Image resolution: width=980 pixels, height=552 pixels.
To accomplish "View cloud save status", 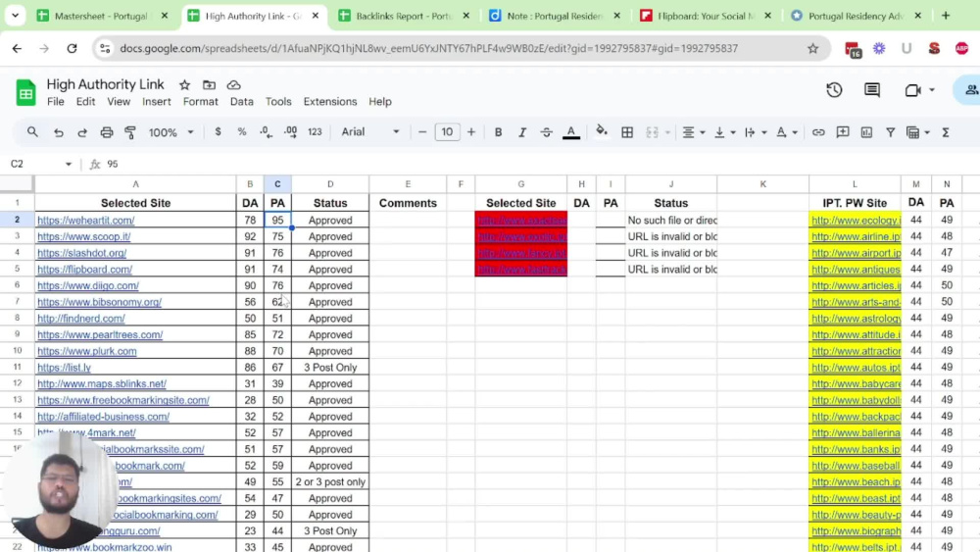I will [x=234, y=85].
